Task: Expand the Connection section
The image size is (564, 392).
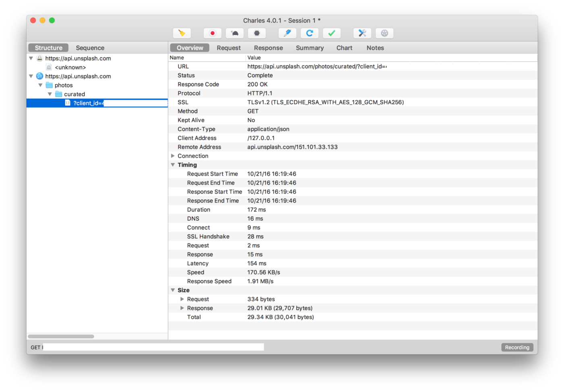Action: click(x=173, y=156)
